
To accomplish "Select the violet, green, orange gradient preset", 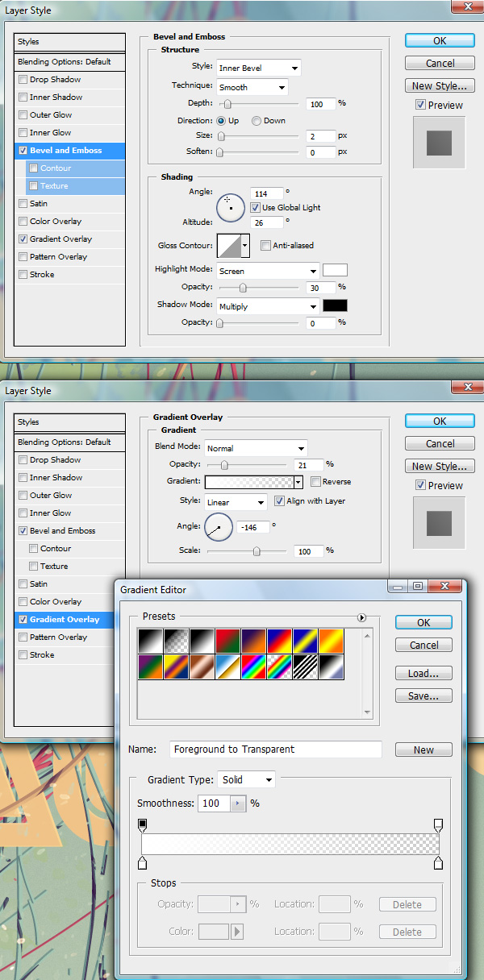I will [x=151, y=667].
